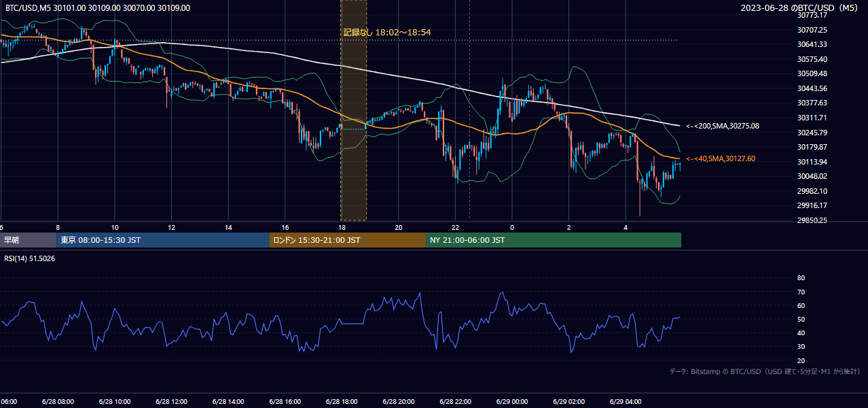Click the RSI scale value 70
Image resolution: width=868 pixels, height=408 pixels.
801,292
